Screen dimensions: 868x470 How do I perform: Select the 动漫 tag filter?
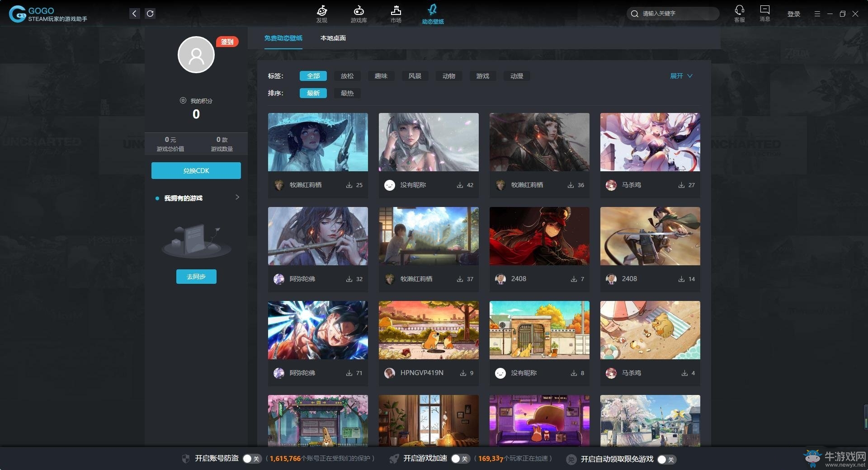pos(517,76)
